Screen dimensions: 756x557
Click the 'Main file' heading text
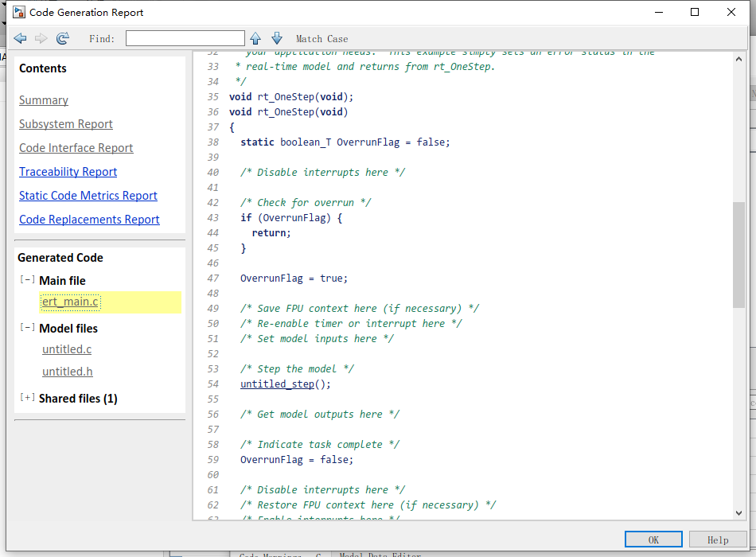[62, 281]
